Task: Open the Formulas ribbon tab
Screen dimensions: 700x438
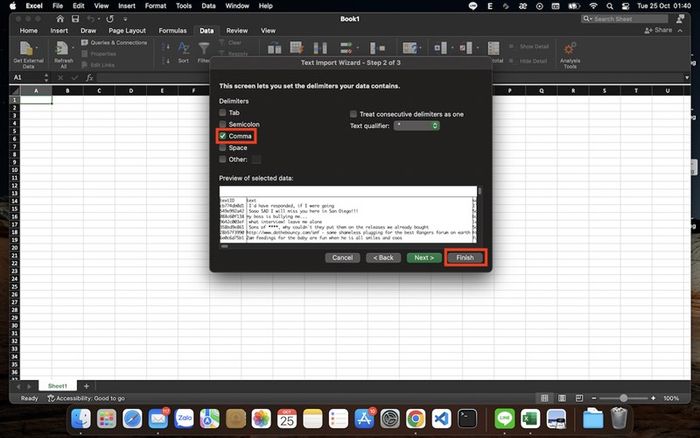Action: pos(172,31)
